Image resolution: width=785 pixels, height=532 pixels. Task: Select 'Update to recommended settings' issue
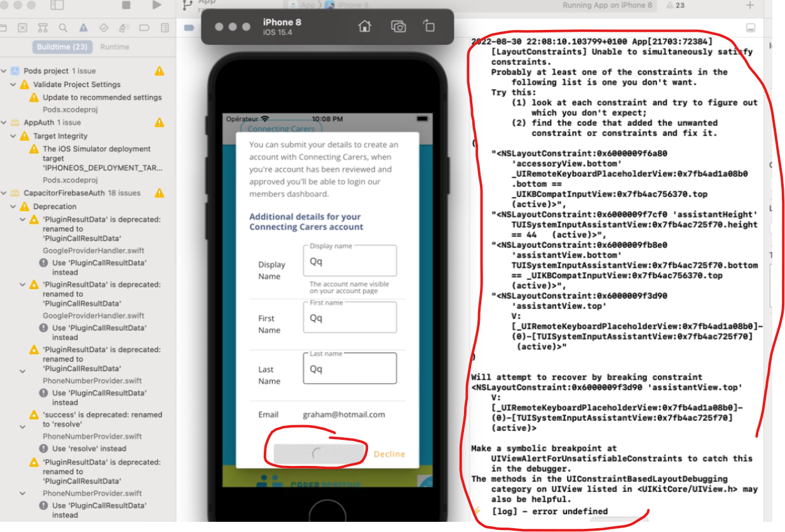point(102,97)
